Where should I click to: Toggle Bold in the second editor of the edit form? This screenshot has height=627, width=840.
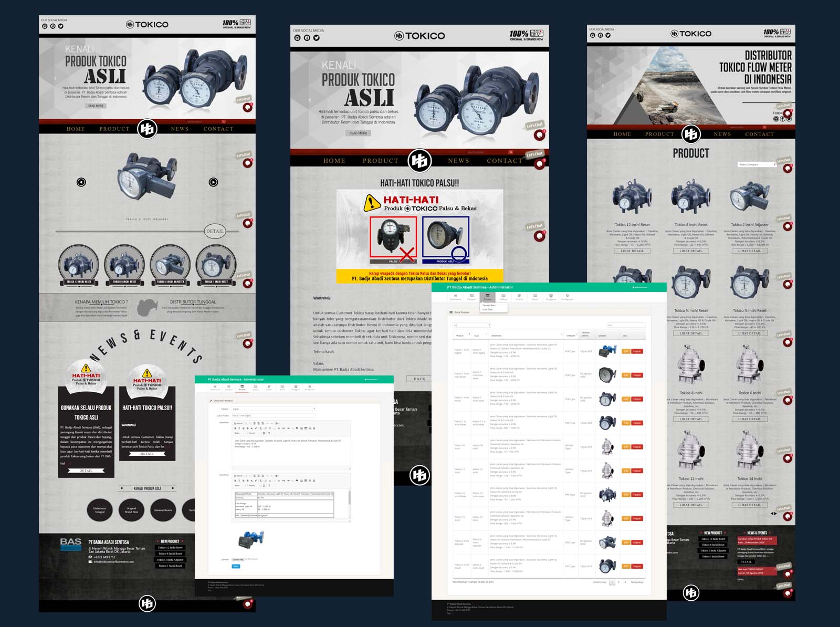[235, 480]
